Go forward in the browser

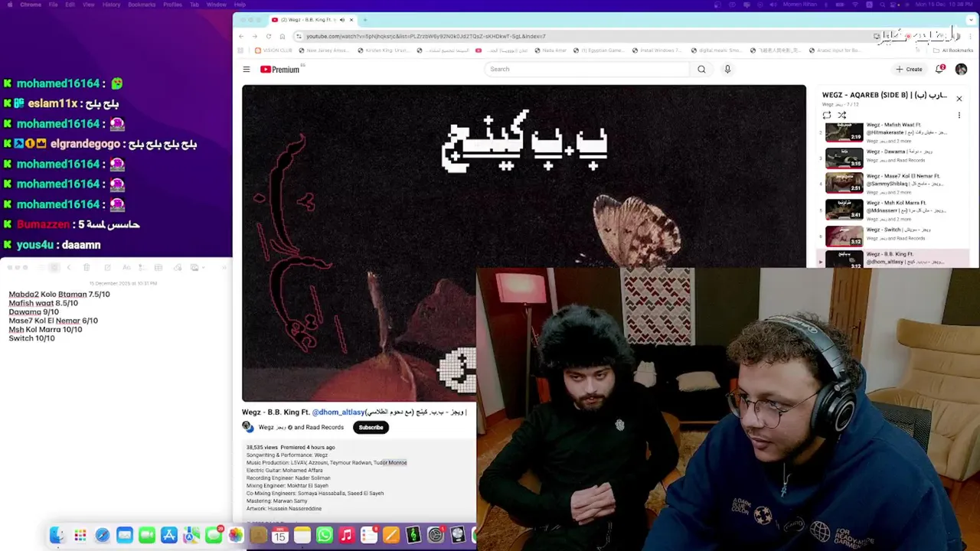[x=254, y=36]
